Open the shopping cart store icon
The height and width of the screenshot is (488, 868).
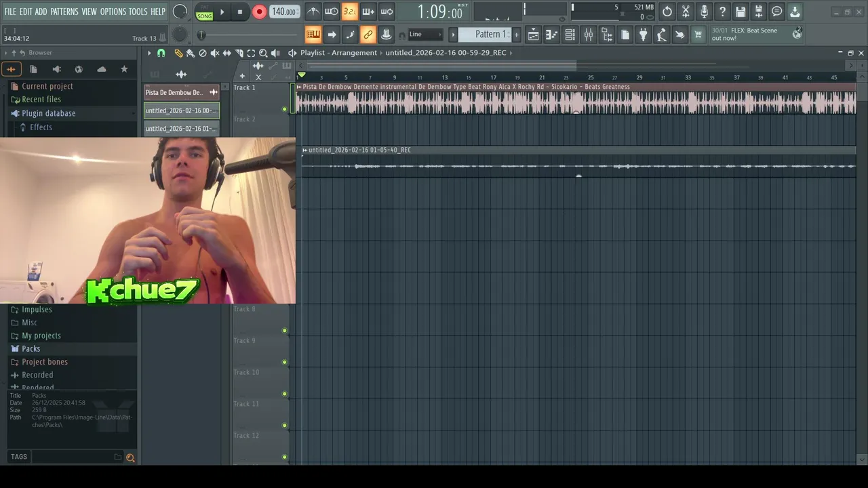click(x=698, y=35)
